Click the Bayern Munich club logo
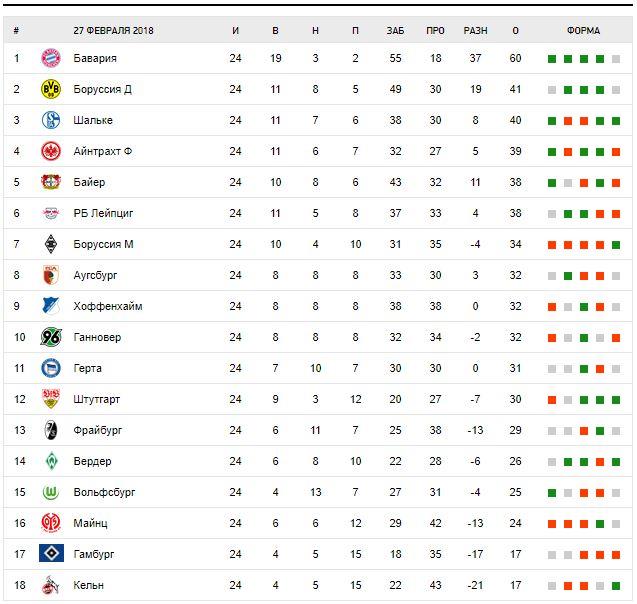 pos(51,59)
